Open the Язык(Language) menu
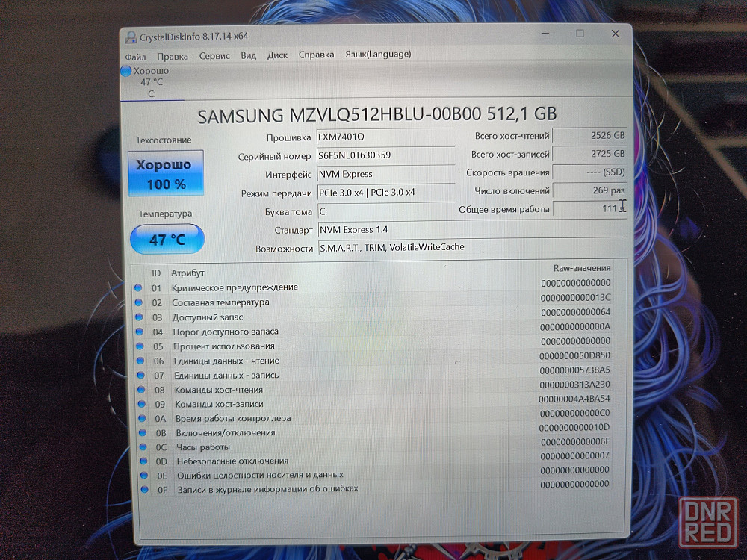This screenshot has width=747, height=560. pyautogui.click(x=378, y=54)
